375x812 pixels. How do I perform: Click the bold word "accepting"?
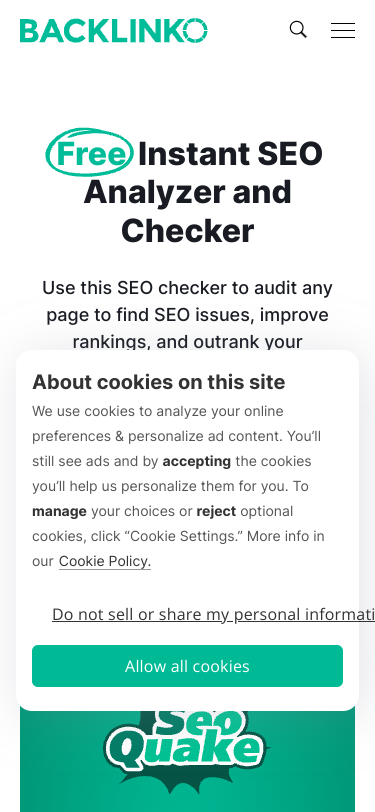[197, 461]
